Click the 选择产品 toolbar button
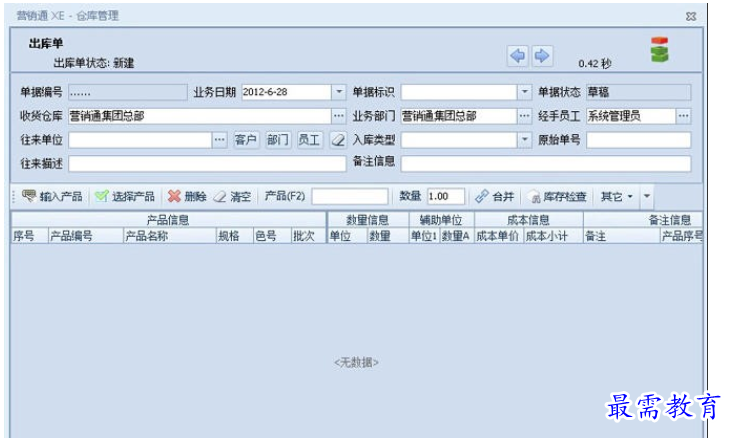The width and height of the screenshot is (729, 438). [125, 197]
